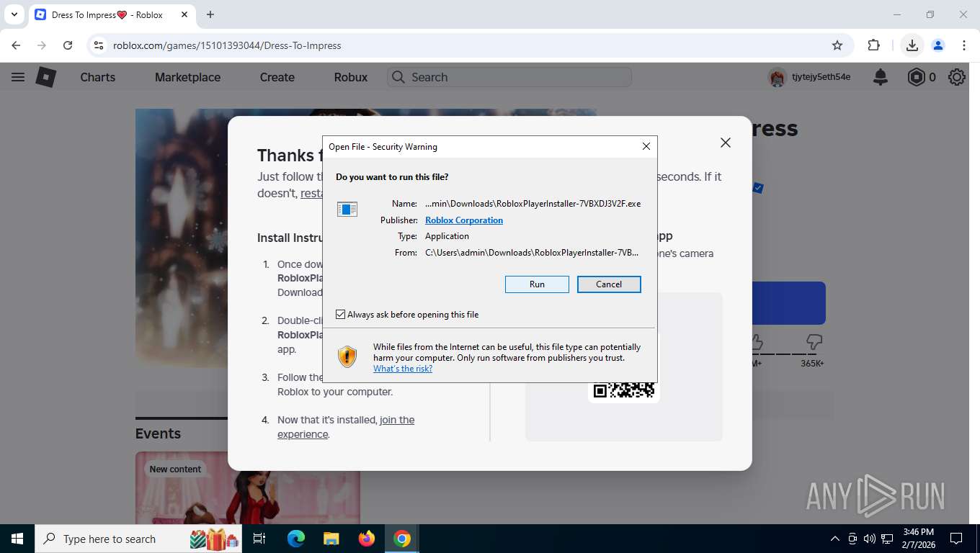This screenshot has width=980, height=553.
Task: Open the Marketplace page
Action: pos(187,77)
